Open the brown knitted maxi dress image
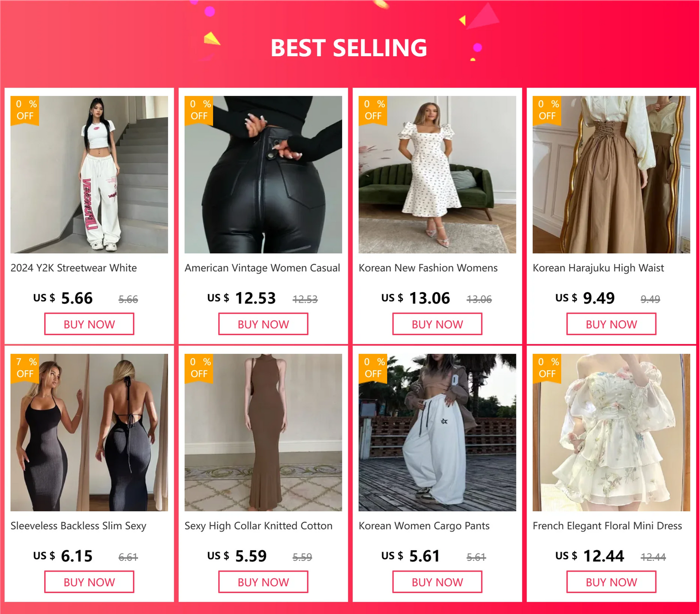 pyautogui.click(x=263, y=432)
